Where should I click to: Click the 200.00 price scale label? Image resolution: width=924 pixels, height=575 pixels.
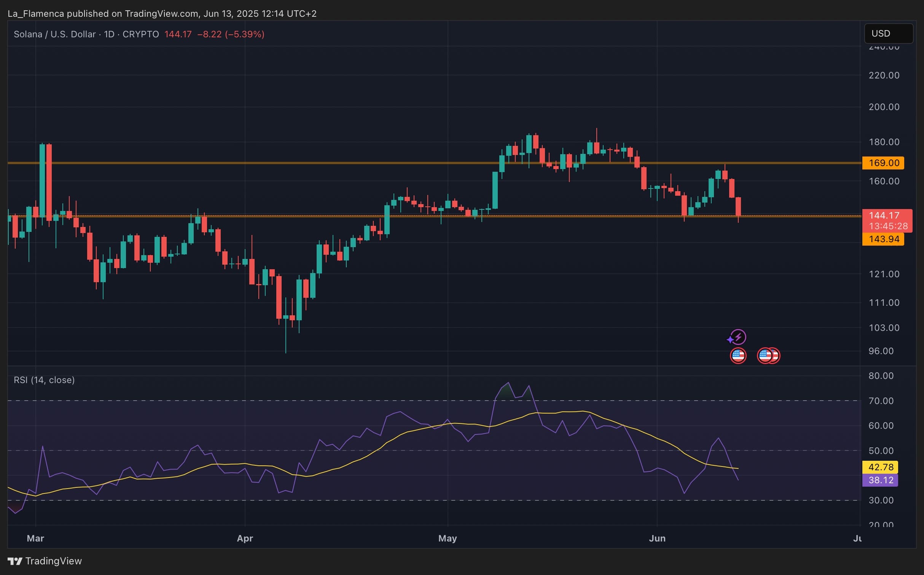point(884,107)
